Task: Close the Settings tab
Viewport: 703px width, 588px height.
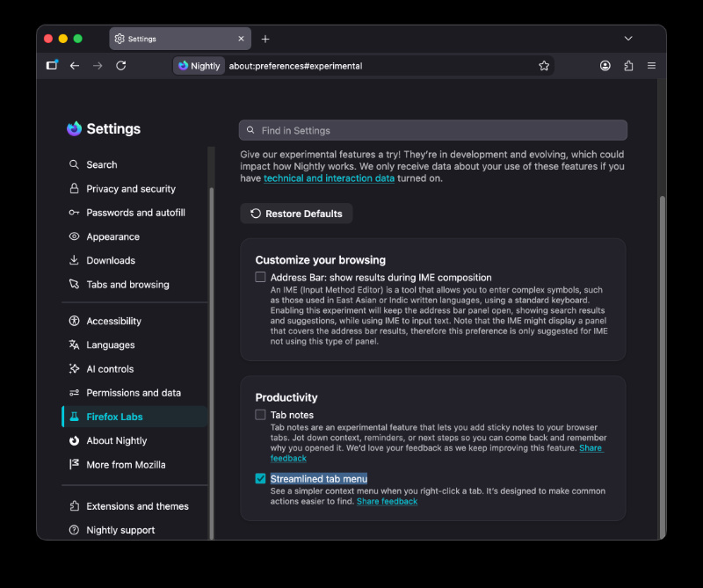Action: [241, 39]
